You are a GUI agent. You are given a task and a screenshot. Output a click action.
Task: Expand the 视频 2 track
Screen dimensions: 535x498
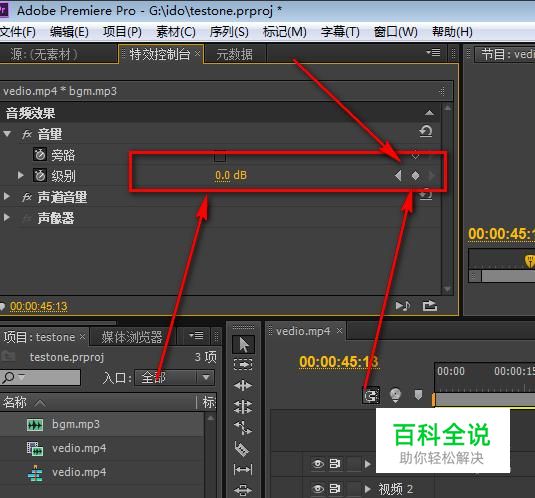coord(367,489)
